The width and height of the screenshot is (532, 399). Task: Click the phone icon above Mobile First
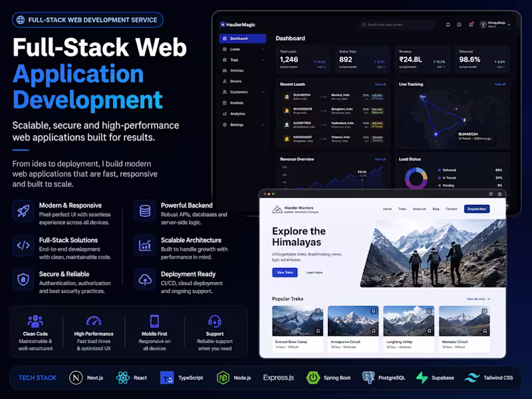click(154, 321)
